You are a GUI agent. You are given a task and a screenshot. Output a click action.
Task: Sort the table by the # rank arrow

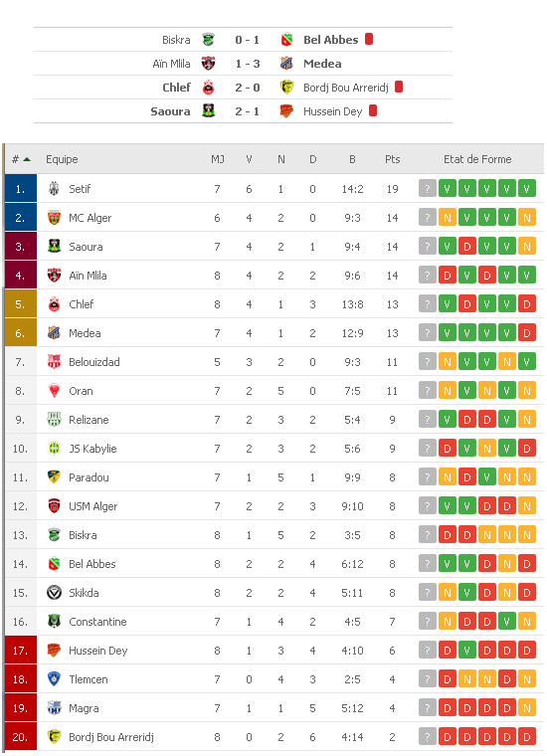pos(21,159)
